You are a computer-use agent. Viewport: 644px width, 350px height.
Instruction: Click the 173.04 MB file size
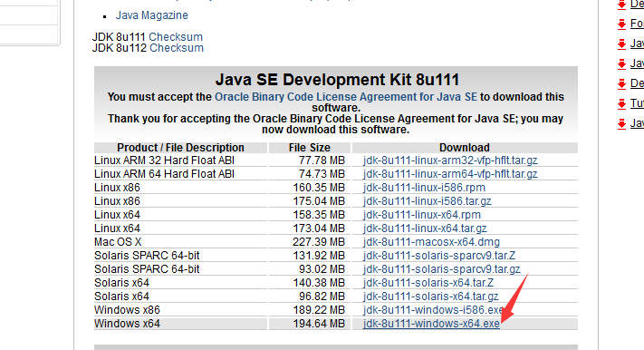(319, 228)
